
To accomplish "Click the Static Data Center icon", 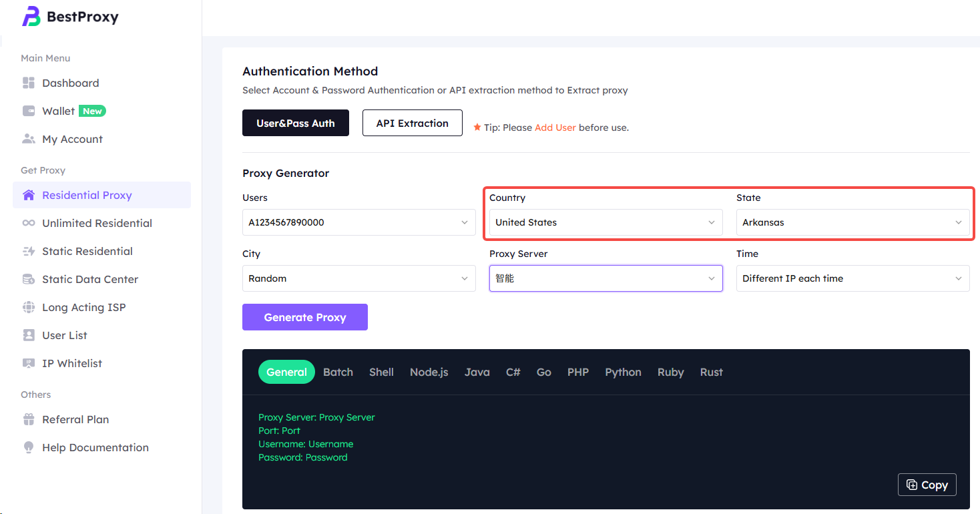I will (29, 279).
